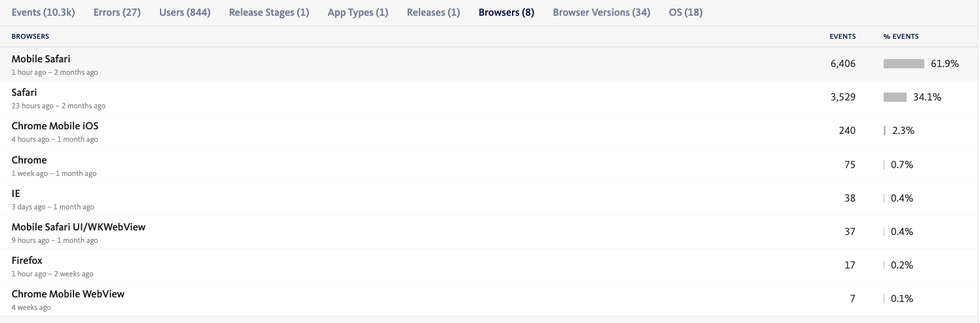The height and width of the screenshot is (323, 980).
Task: Open the IE browser row
Action: (16, 194)
